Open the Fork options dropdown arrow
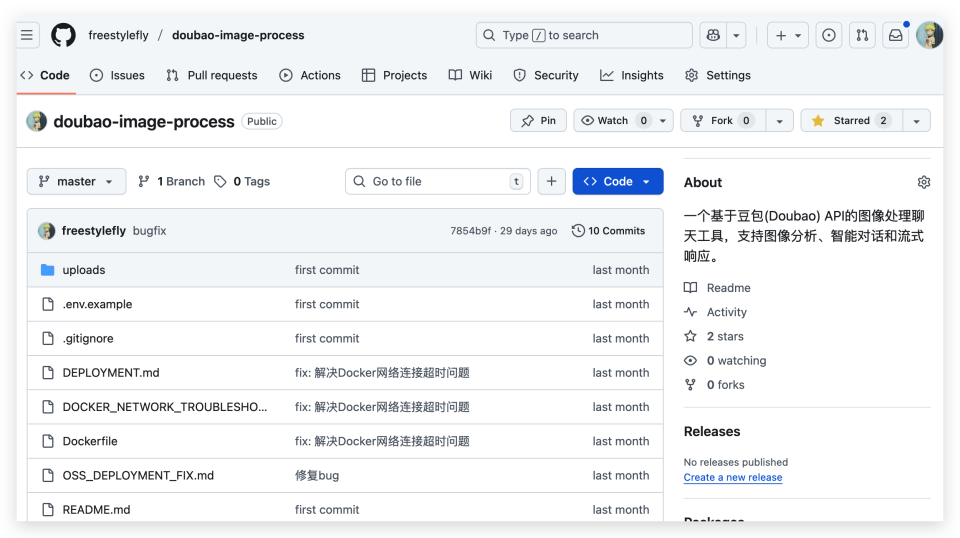960x538 pixels. [x=780, y=121]
